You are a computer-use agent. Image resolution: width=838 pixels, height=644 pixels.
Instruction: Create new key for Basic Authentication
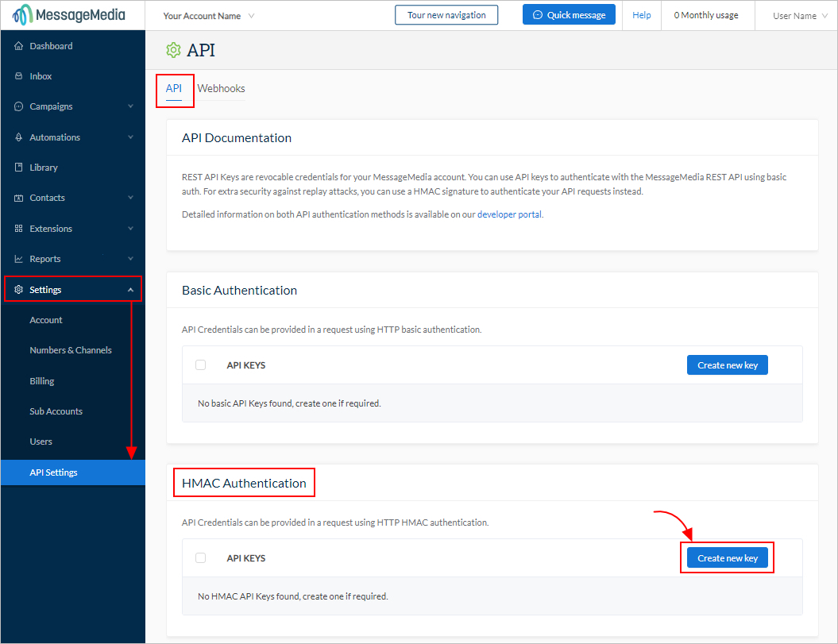(728, 365)
